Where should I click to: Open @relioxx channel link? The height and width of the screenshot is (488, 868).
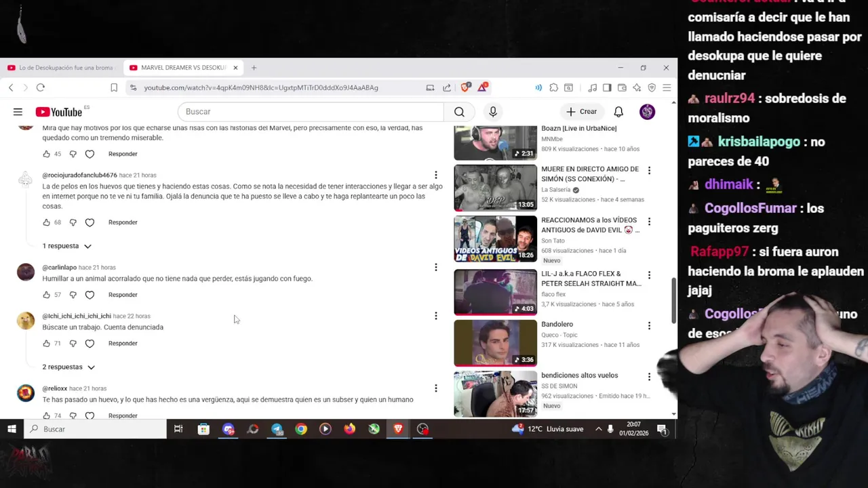click(54, 389)
